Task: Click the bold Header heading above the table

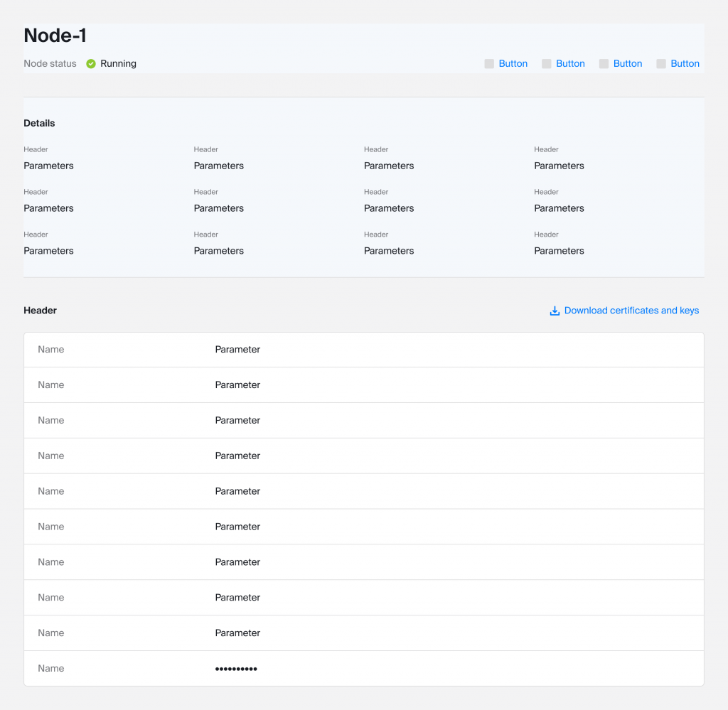Action: tap(41, 311)
